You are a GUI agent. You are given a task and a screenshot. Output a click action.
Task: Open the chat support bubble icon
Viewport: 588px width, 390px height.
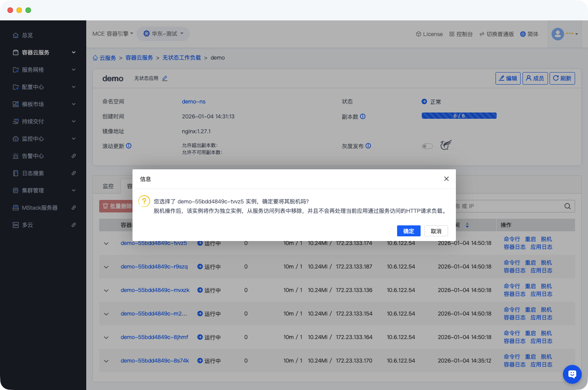[x=572, y=374]
